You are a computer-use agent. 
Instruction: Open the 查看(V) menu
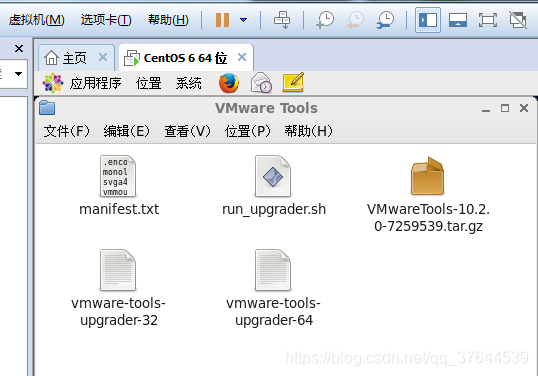coord(187,131)
